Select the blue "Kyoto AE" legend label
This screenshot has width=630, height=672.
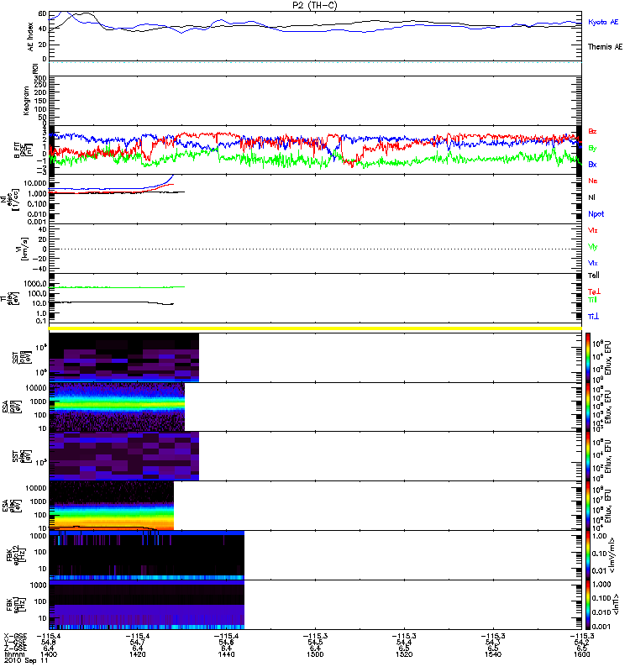click(x=603, y=22)
